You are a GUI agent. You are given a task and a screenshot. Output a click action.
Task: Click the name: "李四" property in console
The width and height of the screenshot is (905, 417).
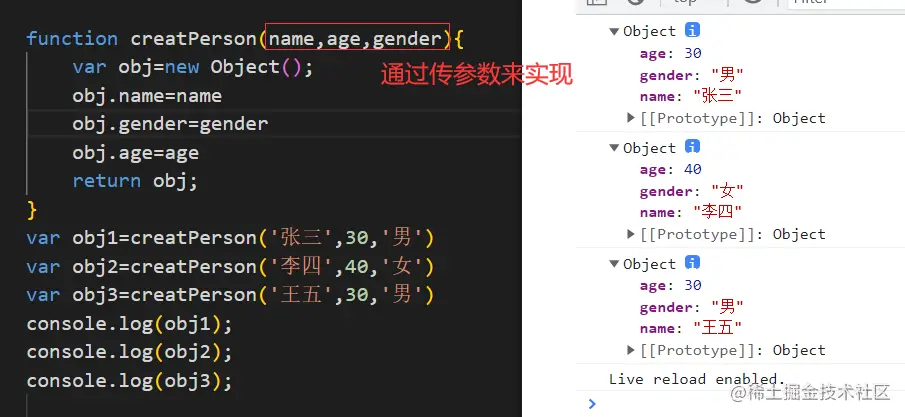690,212
